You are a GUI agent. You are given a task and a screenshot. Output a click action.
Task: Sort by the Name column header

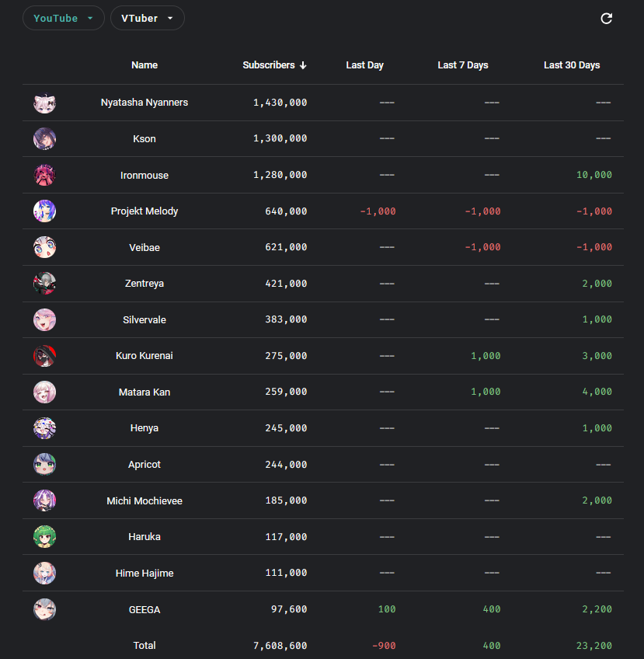pos(144,65)
